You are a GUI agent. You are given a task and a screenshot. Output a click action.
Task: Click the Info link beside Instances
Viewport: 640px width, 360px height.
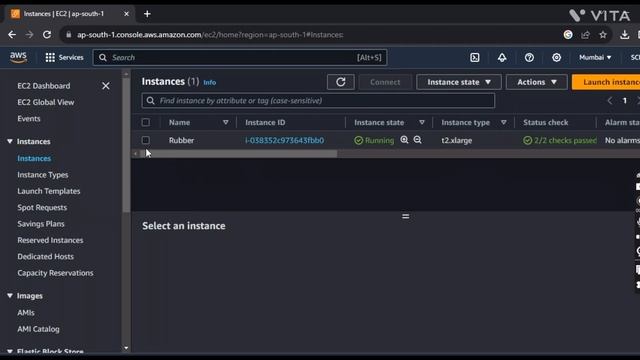point(210,82)
